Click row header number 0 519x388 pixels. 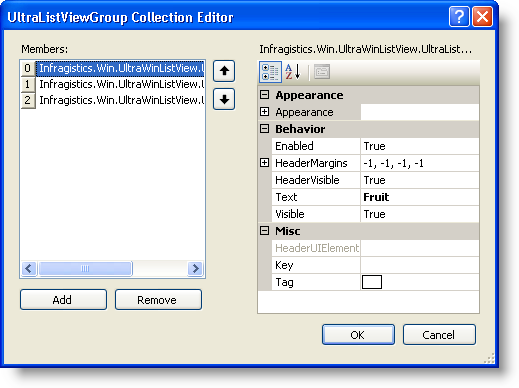pyautogui.click(x=28, y=68)
